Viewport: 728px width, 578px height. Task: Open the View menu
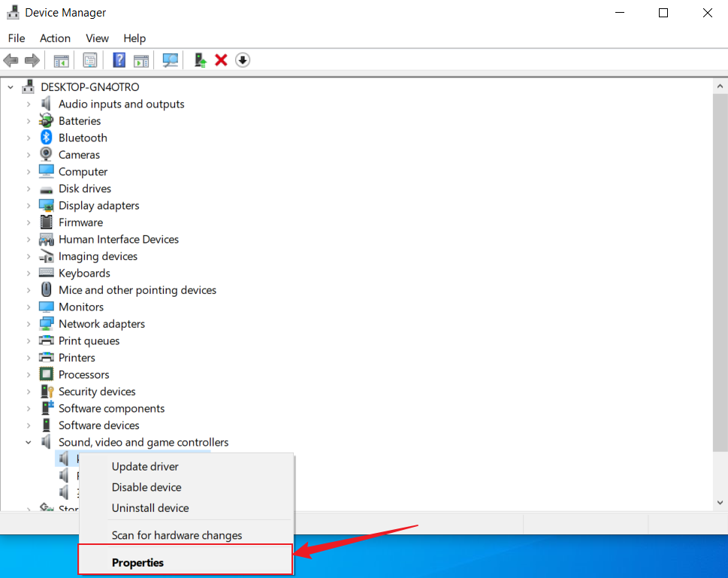pos(97,38)
